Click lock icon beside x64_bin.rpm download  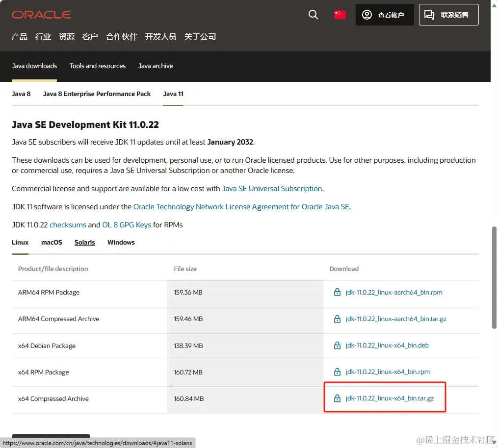337,372
